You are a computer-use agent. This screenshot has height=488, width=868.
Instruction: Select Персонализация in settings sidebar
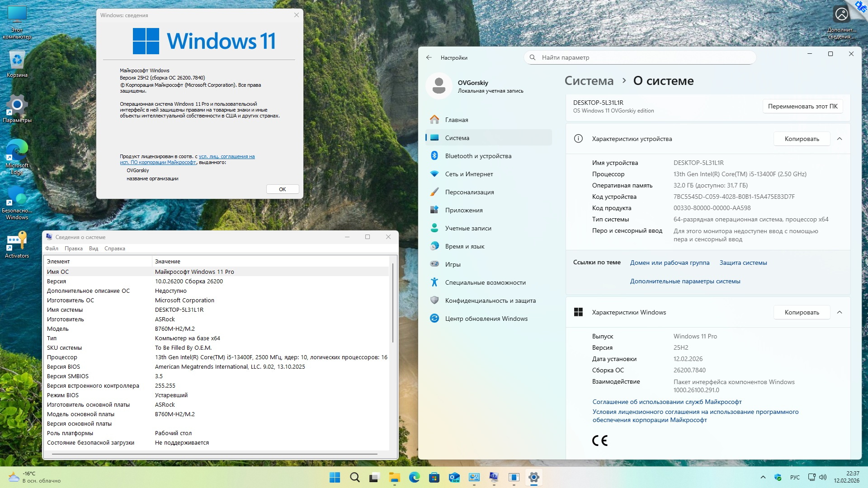coord(469,192)
